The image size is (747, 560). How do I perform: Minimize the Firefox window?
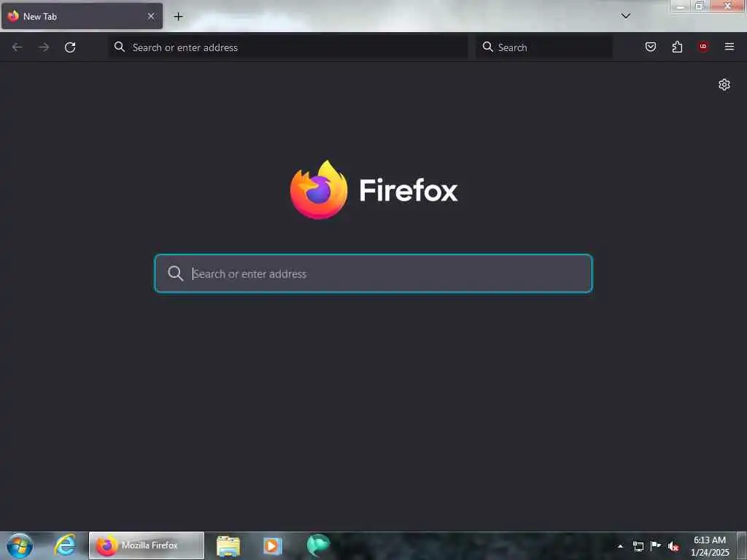pyautogui.click(x=681, y=6)
